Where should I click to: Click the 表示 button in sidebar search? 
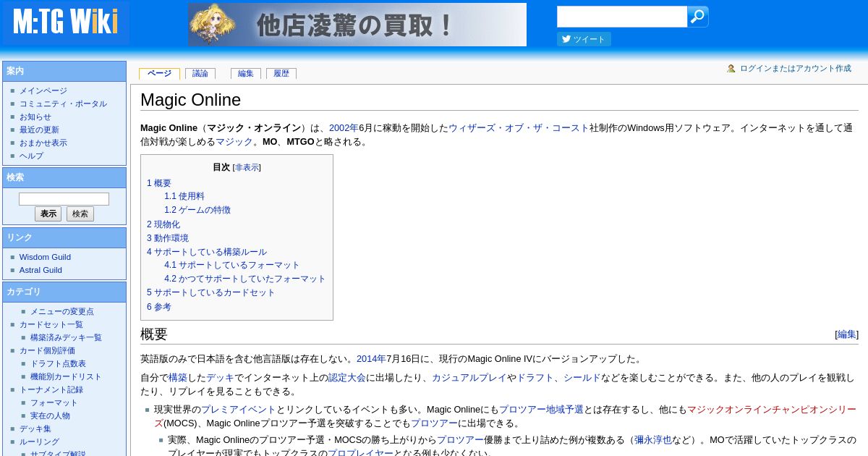pos(48,214)
